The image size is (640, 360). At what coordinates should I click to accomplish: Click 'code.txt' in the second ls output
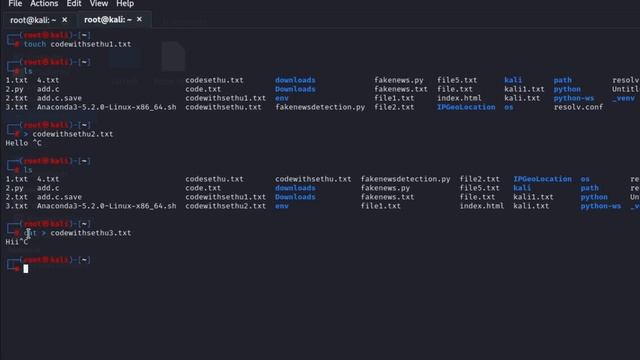[x=203, y=188]
